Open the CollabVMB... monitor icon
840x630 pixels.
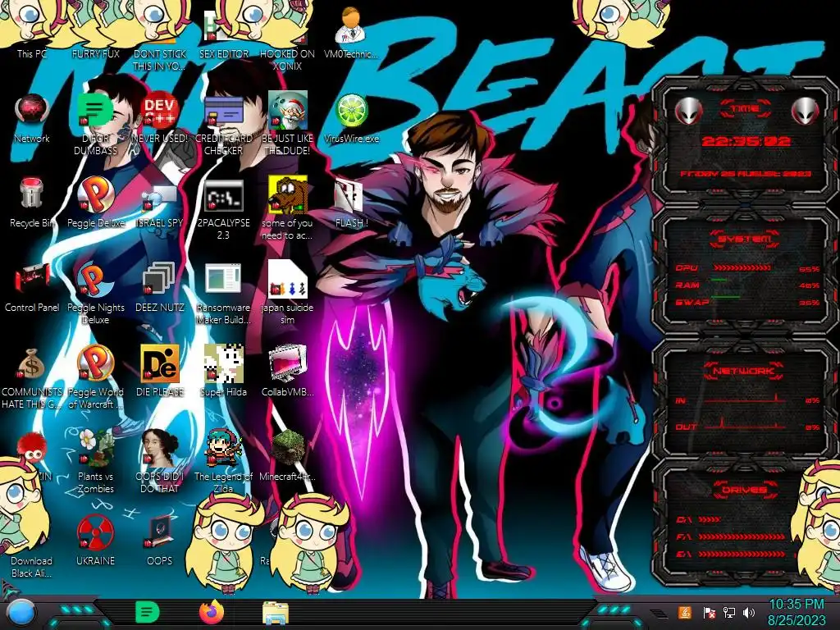287,371
